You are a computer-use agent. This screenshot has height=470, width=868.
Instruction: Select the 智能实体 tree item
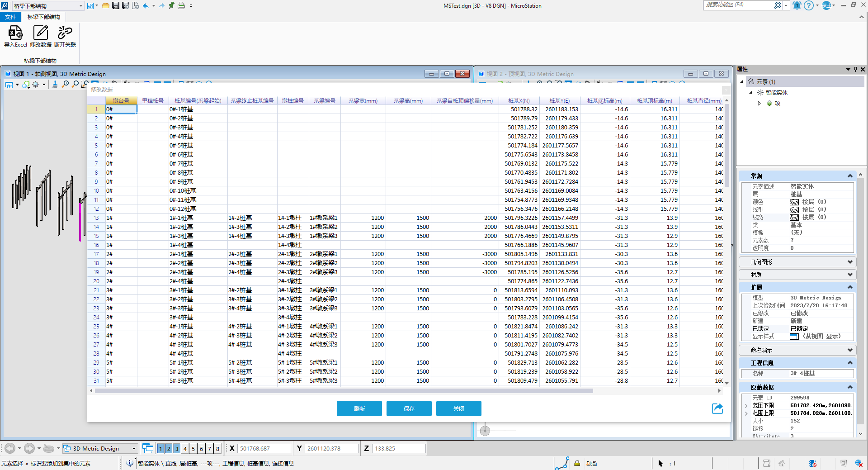click(776, 92)
